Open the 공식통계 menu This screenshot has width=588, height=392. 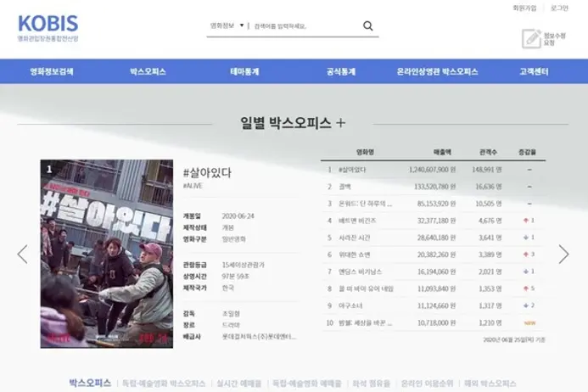[343, 71]
